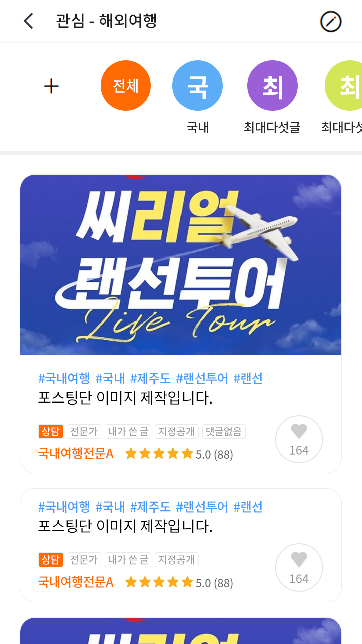Like the second post with heart button
362x644 pixels.
click(299, 568)
